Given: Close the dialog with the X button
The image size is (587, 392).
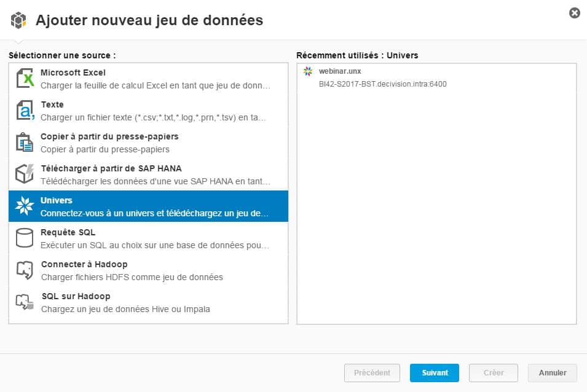Looking at the screenshot, I should [574, 13].
